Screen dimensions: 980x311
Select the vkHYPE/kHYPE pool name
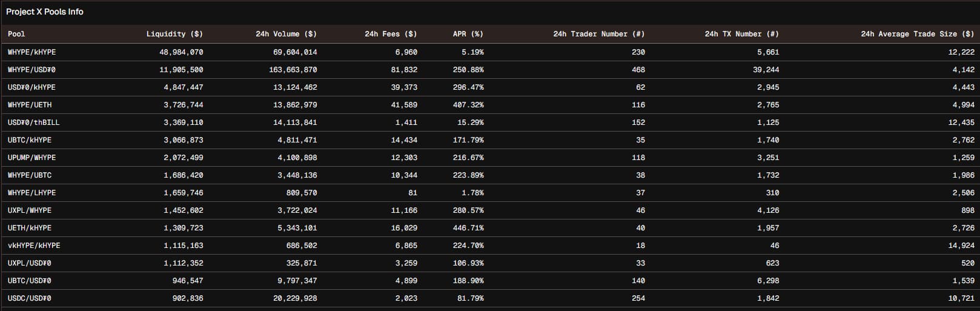[34, 246]
